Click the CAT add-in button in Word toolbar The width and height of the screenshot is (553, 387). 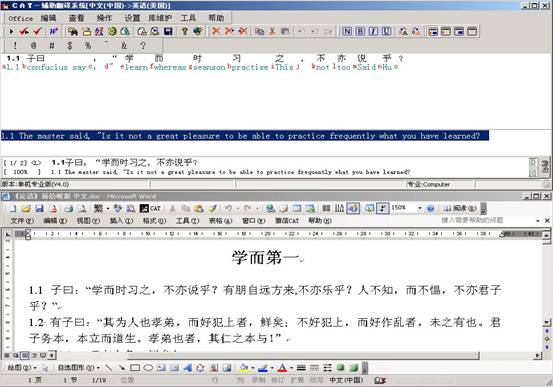tap(150, 208)
